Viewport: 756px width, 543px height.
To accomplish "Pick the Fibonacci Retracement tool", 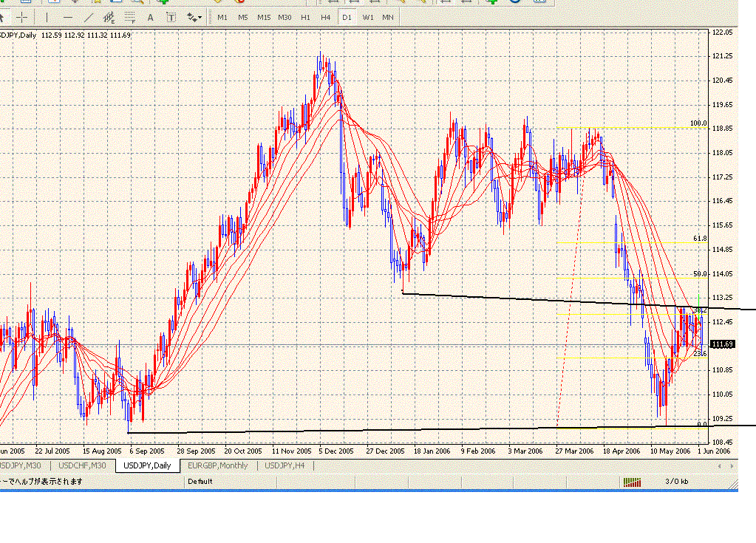I will [x=130, y=17].
